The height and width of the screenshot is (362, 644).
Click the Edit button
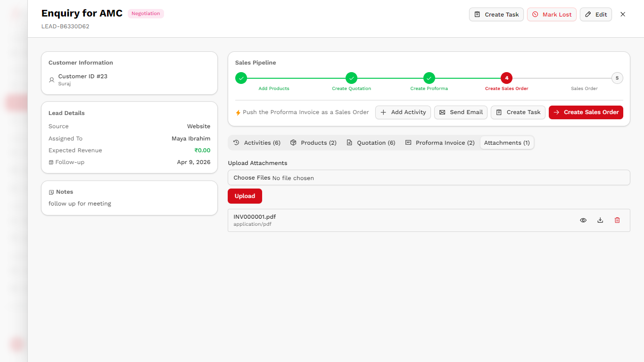click(596, 14)
